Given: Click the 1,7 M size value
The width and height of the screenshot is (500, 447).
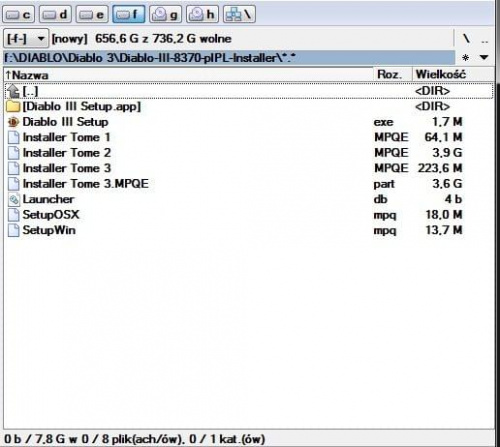Looking at the screenshot, I should [447, 122].
